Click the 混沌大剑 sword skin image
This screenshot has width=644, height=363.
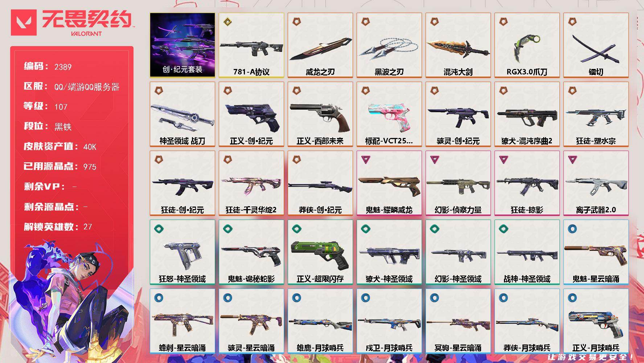(458, 48)
